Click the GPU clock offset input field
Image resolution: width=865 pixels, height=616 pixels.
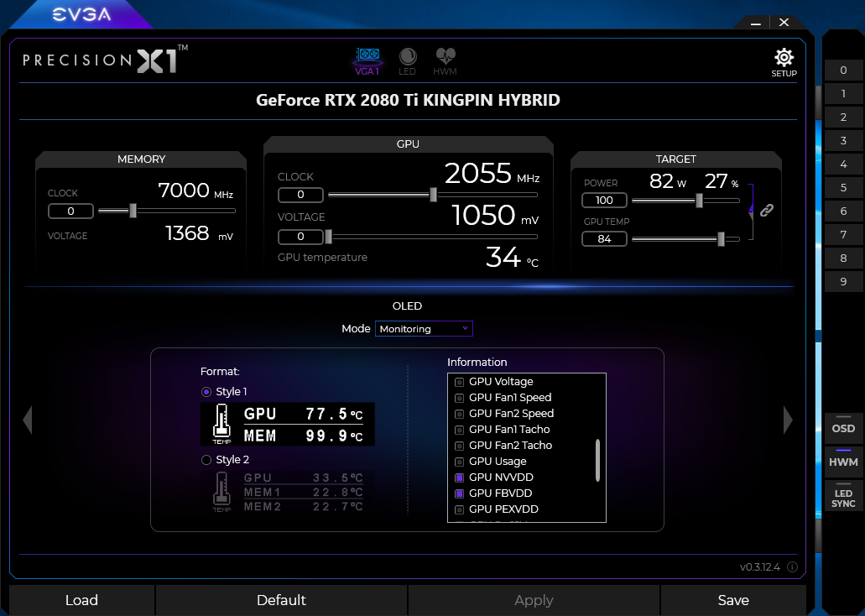coord(300,195)
